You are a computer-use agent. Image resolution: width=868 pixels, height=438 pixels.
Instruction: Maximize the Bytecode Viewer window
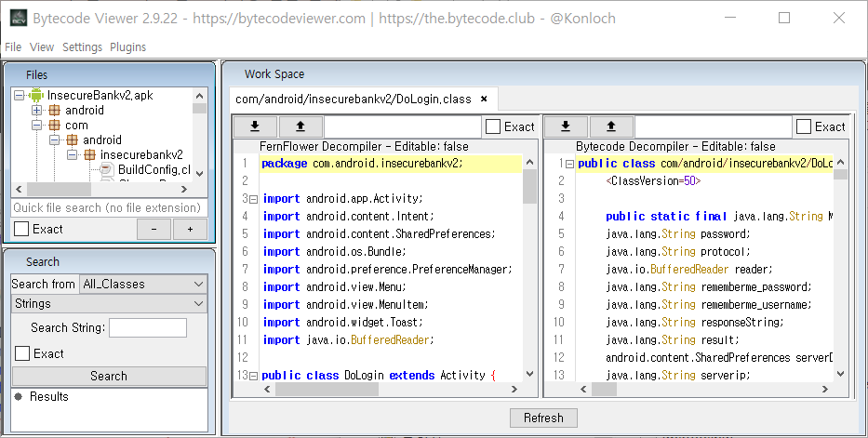(x=784, y=18)
